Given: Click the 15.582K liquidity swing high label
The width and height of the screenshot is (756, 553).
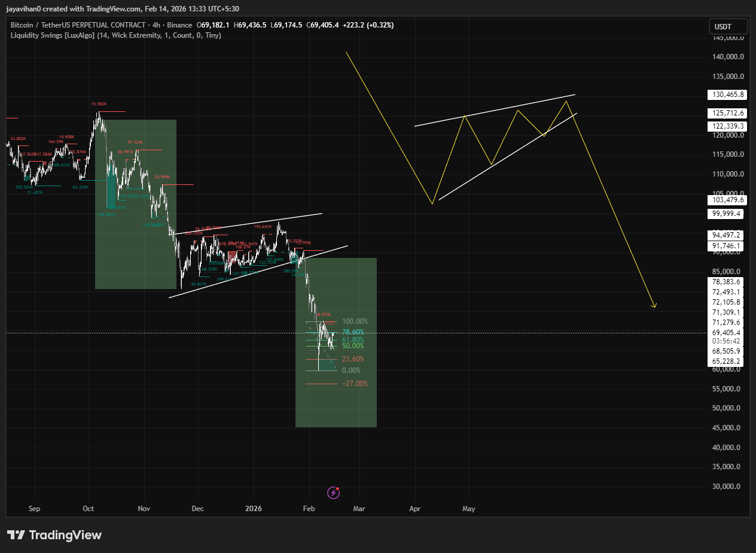Looking at the screenshot, I should 99,104.
